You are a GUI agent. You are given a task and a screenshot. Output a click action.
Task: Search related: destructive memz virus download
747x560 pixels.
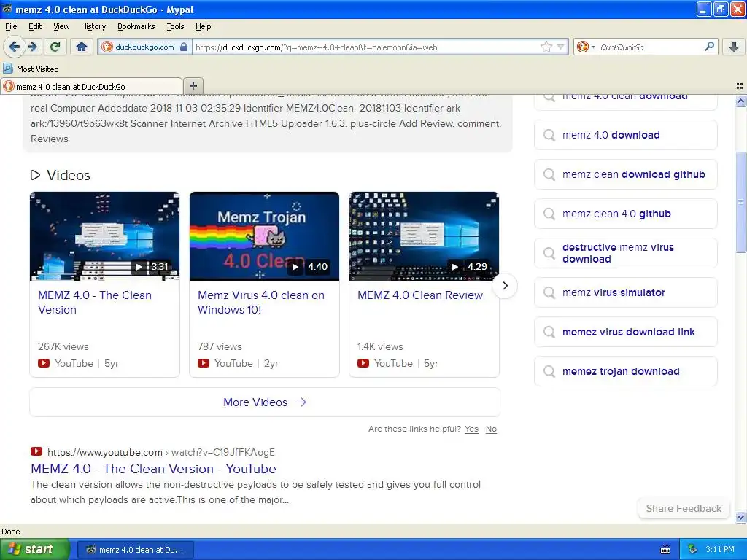(x=625, y=253)
